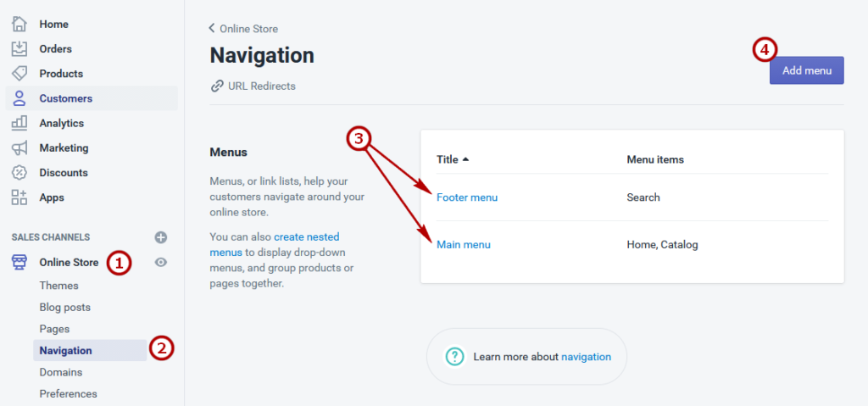Click the Analytics bar chart icon
The image size is (868, 406).
[19, 123]
